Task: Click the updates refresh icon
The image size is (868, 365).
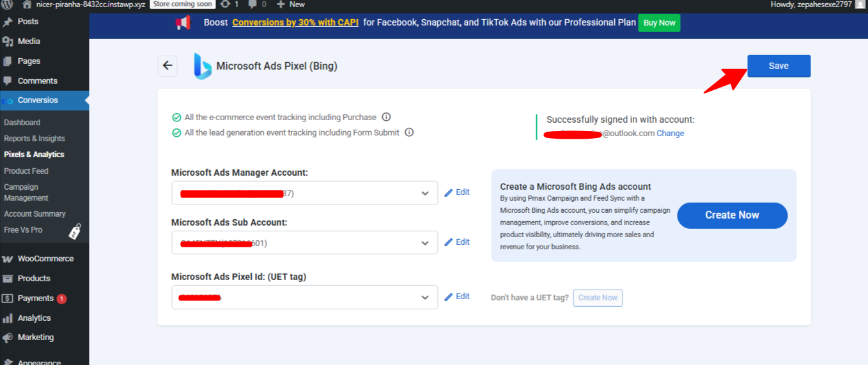Action: tap(226, 4)
